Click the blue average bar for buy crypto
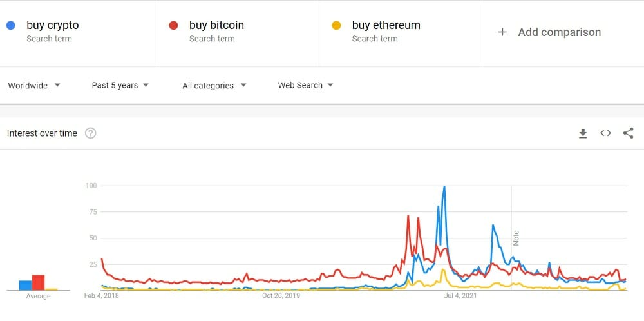Image resolution: width=644 pixels, height=321 pixels. [x=25, y=286]
